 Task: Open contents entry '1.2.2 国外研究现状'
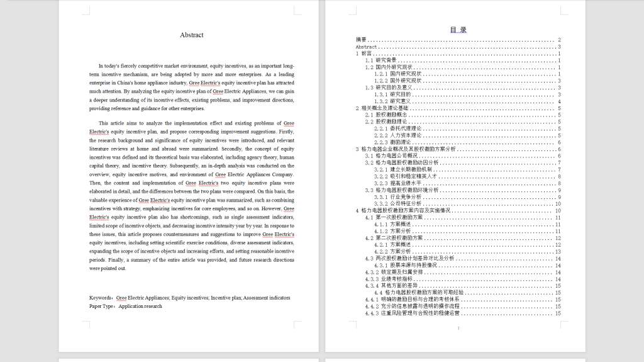click(467, 81)
